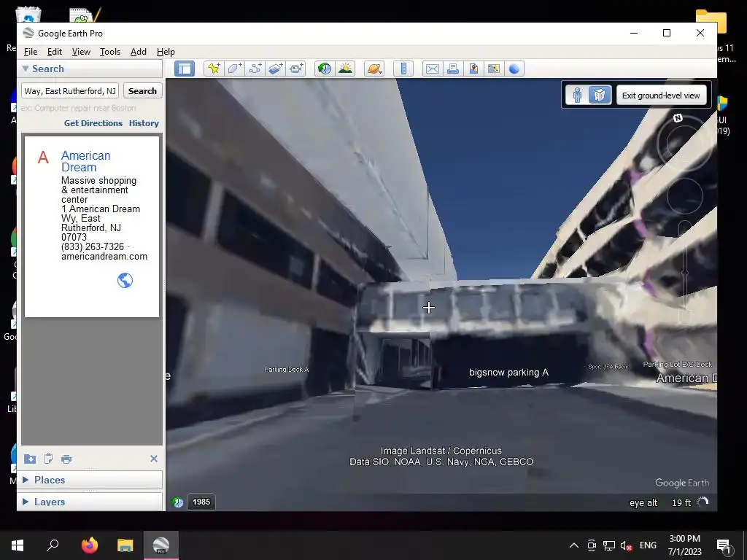
Task: Click the 1985 imagery date button
Action: 201,502
